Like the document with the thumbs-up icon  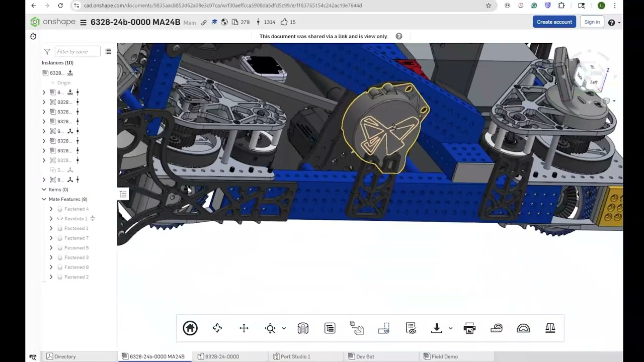[288, 22]
